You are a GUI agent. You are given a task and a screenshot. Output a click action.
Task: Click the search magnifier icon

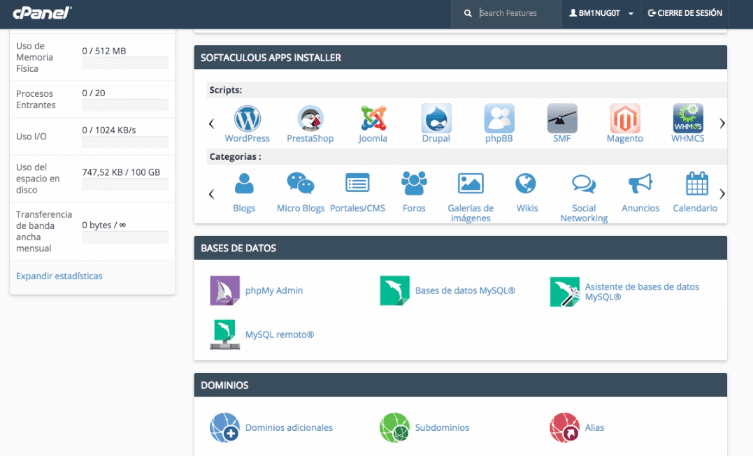468,13
